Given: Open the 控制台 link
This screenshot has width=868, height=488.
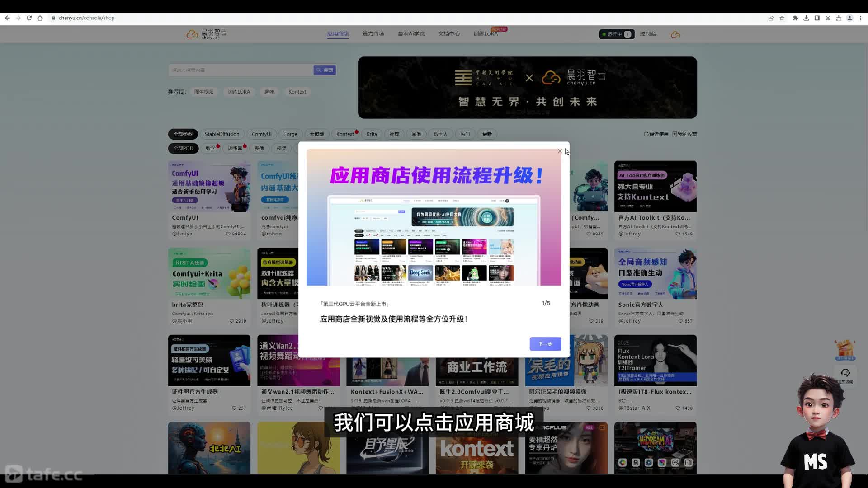Looking at the screenshot, I should click(648, 34).
